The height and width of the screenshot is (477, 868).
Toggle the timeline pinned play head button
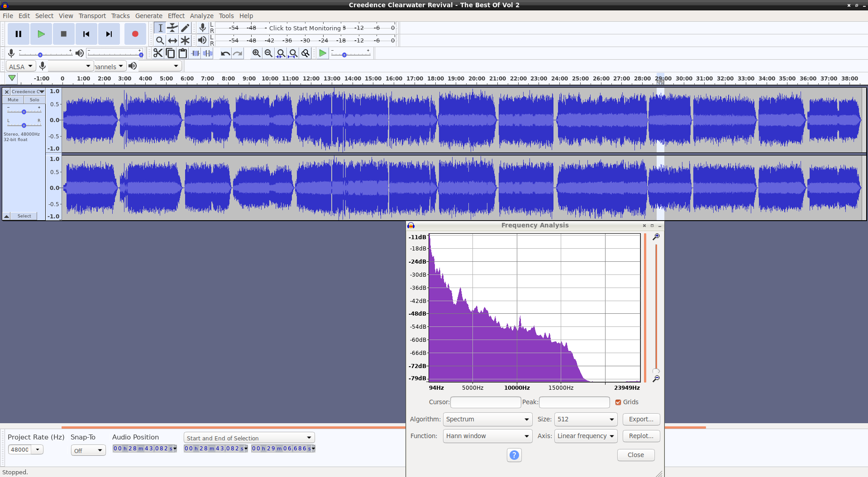(12, 78)
